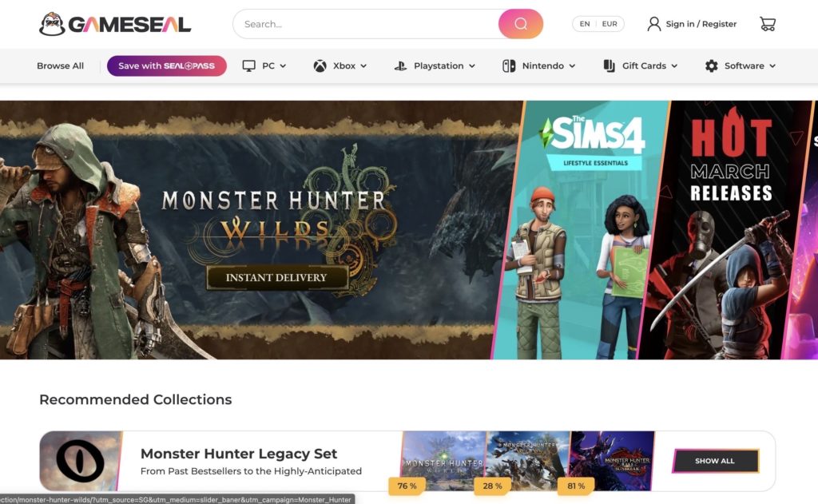Open the EN EUR language currency selector
Screen dimensions: 818x504
point(598,24)
